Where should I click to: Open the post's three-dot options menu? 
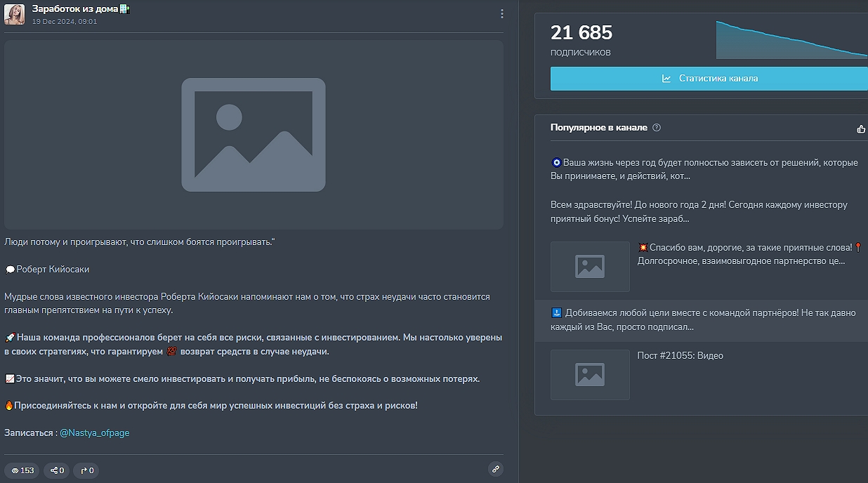(x=501, y=14)
